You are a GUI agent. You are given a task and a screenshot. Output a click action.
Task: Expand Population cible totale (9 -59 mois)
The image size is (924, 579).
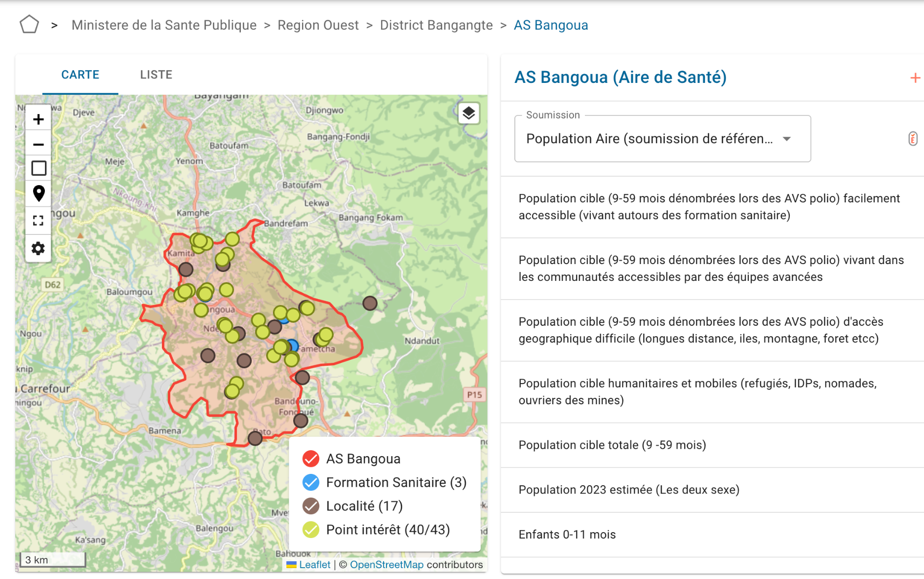tap(612, 445)
